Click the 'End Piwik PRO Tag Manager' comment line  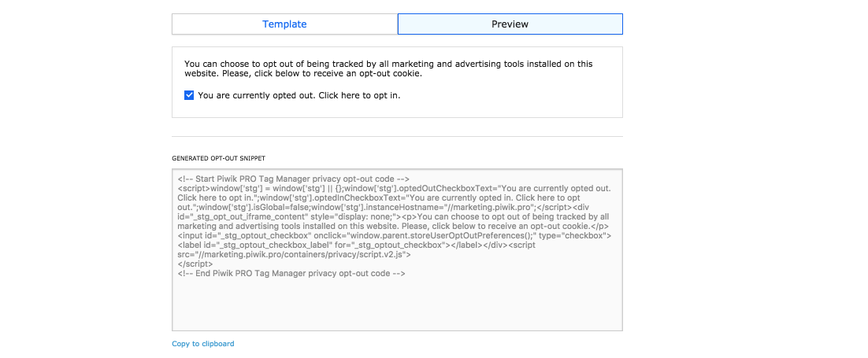click(291, 273)
